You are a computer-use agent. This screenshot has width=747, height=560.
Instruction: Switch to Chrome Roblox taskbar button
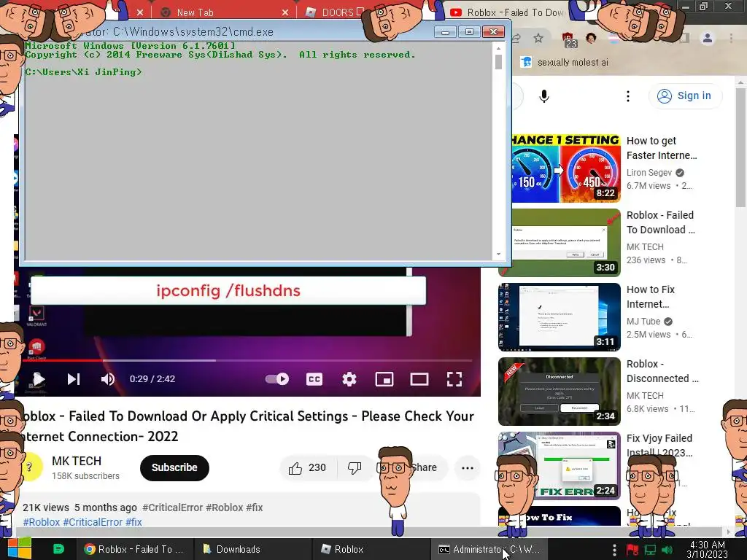pyautogui.click(x=133, y=549)
